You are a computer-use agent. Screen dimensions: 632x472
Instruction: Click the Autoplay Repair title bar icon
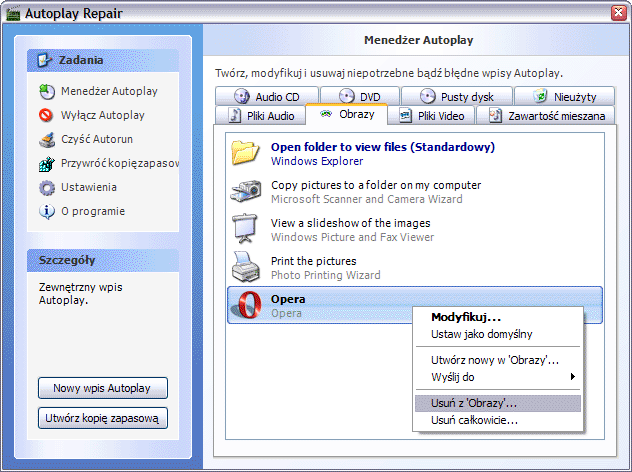12,13
